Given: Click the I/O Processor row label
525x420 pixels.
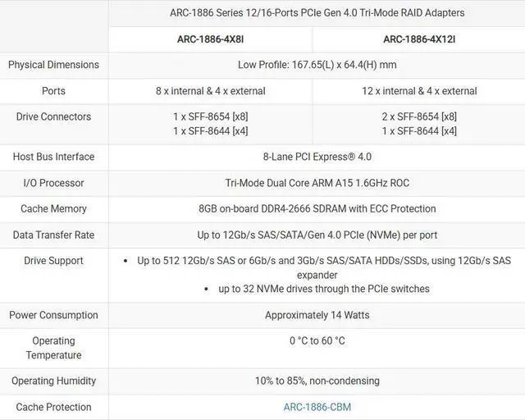Looking at the screenshot, I should pyautogui.click(x=53, y=183).
